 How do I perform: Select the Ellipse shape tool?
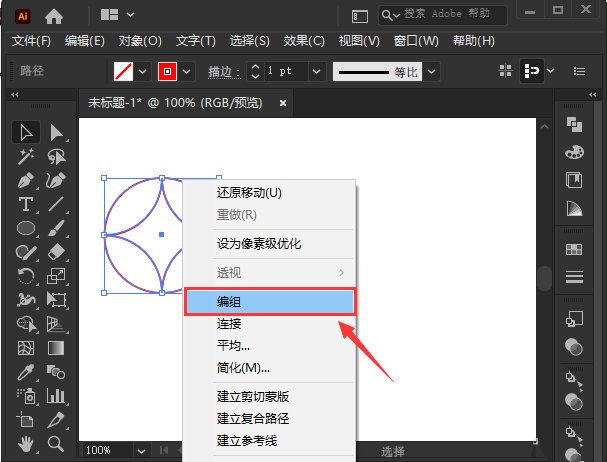click(x=26, y=228)
